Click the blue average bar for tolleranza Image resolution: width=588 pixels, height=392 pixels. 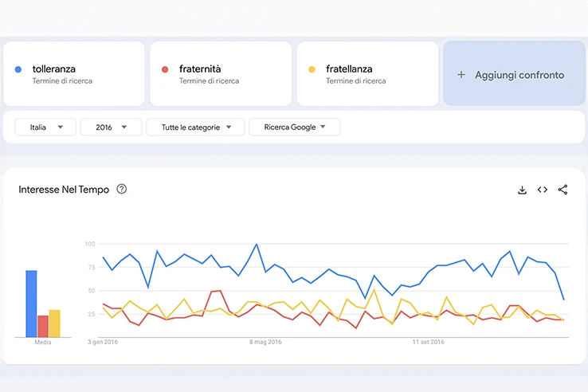point(31,304)
